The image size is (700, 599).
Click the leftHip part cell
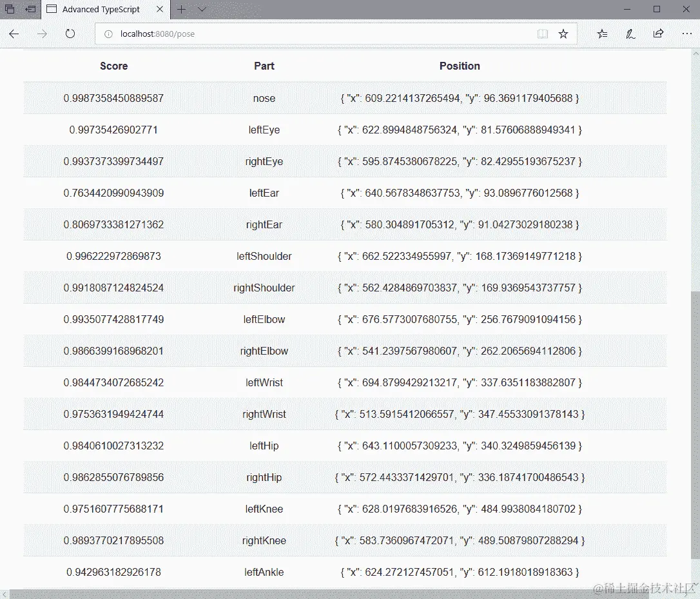(264, 446)
